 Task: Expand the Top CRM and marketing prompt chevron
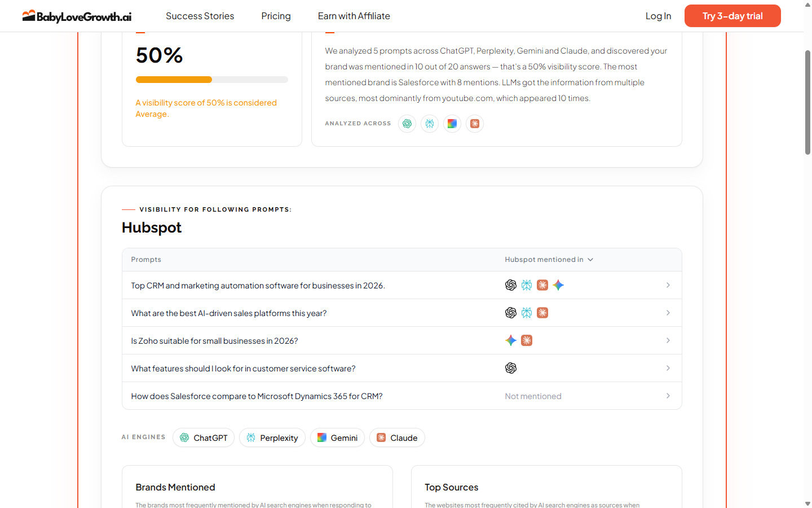pyautogui.click(x=668, y=285)
